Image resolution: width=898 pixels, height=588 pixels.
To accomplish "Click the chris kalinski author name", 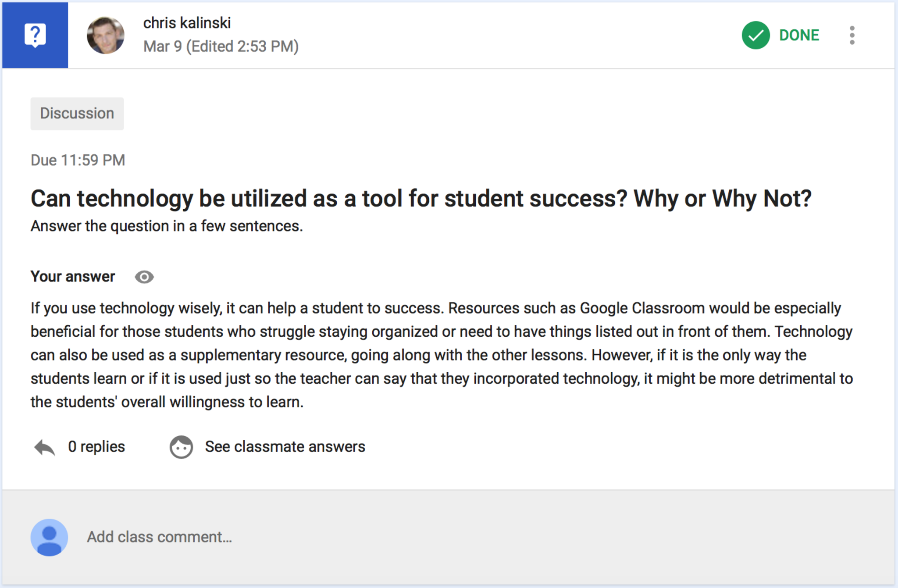I will [187, 23].
